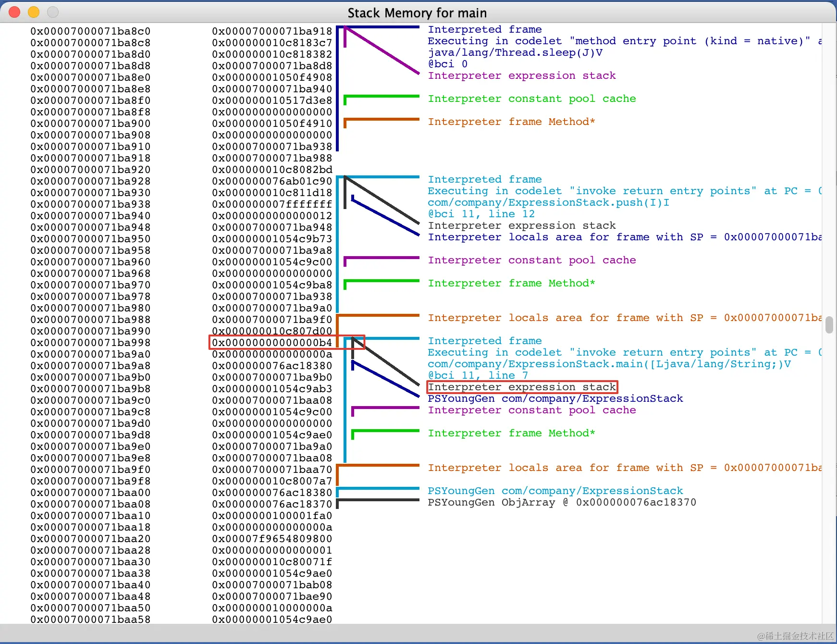The image size is (837, 644).
Task: Click memory value 0x000000010c80071f
Action: click(x=272, y=562)
